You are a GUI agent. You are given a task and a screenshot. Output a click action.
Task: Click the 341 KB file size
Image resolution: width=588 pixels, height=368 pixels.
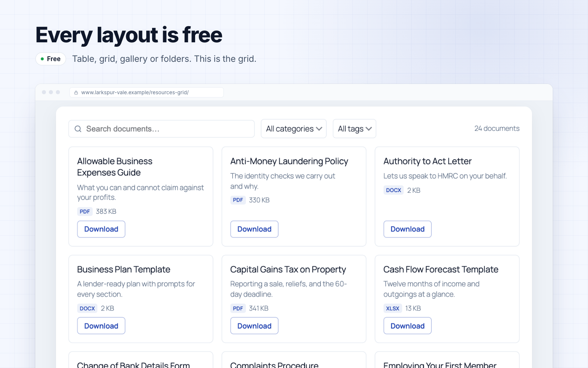[259, 308]
